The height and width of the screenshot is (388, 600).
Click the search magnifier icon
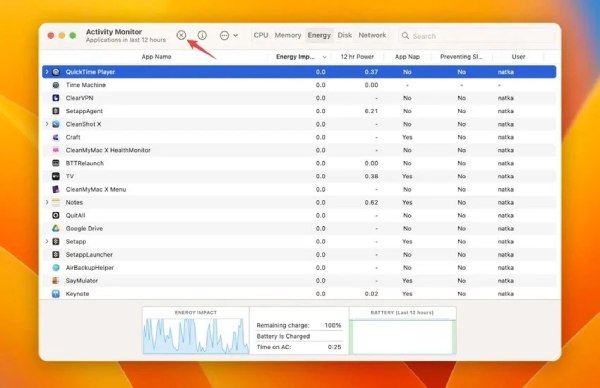point(405,36)
